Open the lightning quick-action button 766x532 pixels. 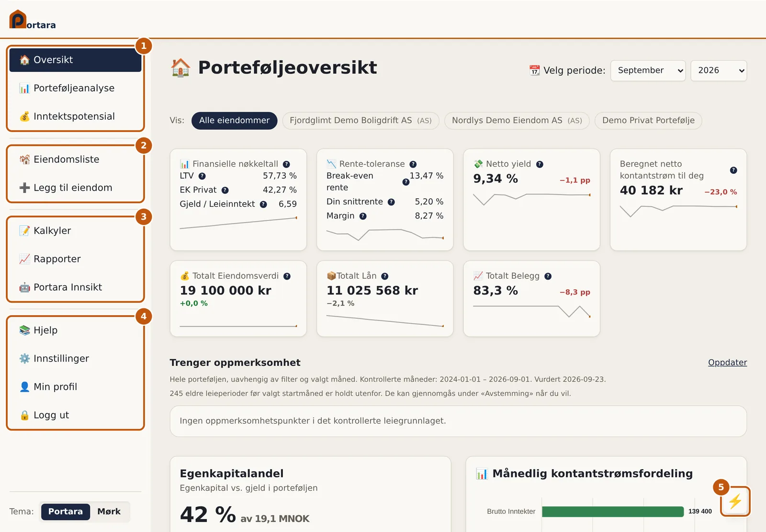[735, 501]
